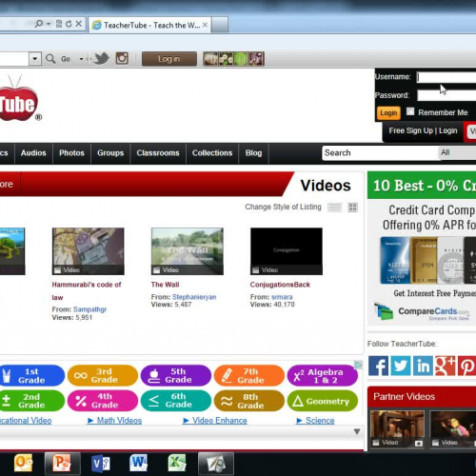Screen dimensions: 476x476
Task: Click the site Search input field
Action: pos(380,153)
